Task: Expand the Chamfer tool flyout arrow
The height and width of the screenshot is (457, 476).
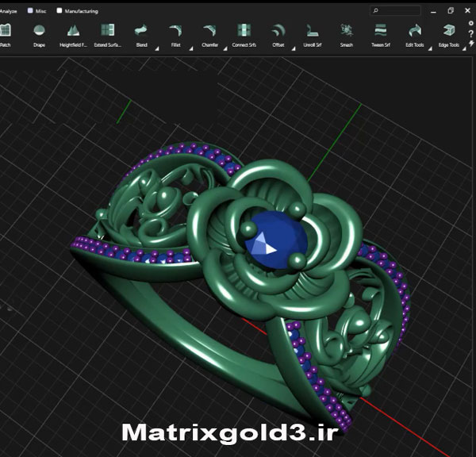Action: tap(225, 48)
